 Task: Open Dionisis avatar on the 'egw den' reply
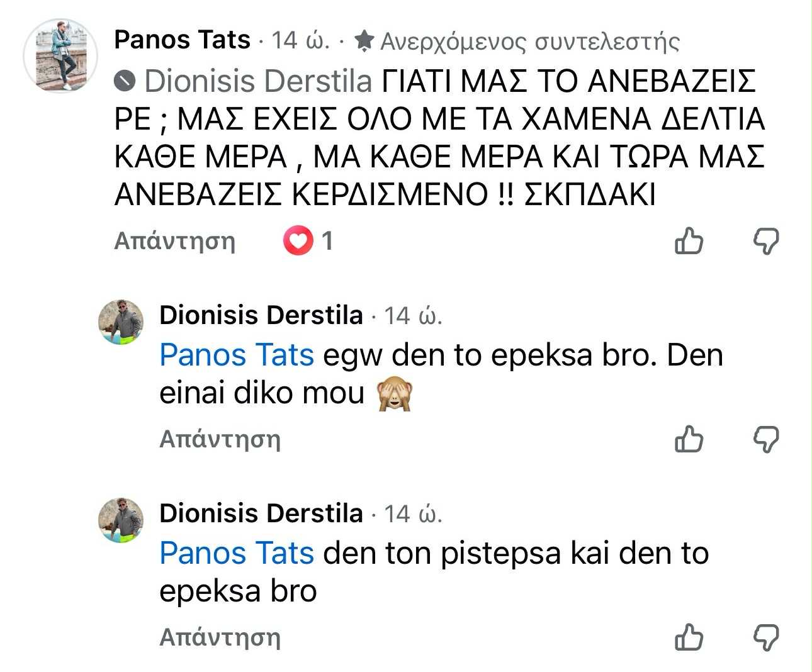(x=121, y=322)
